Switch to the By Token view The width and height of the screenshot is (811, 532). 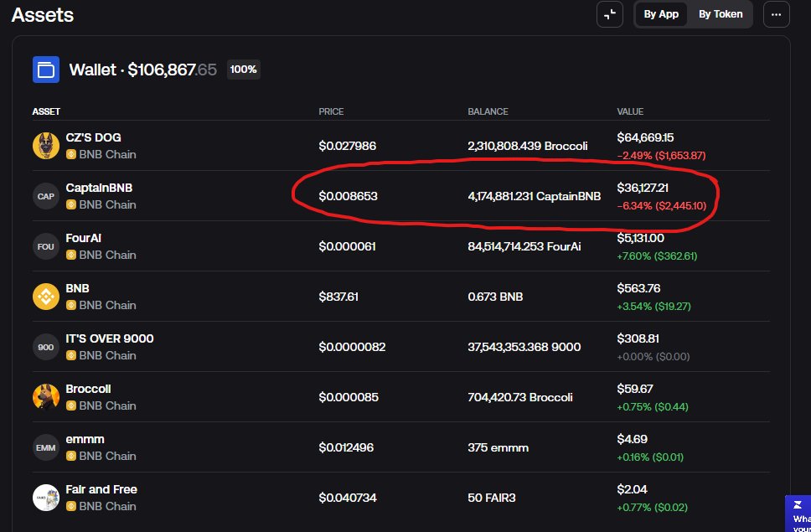(721, 14)
